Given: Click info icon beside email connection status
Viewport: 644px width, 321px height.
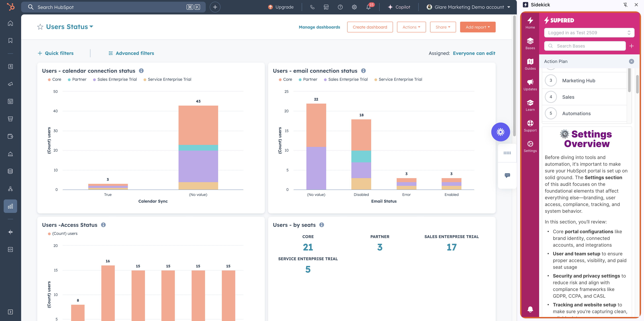Looking at the screenshot, I should pyautogui.click(x=363, y=71).
